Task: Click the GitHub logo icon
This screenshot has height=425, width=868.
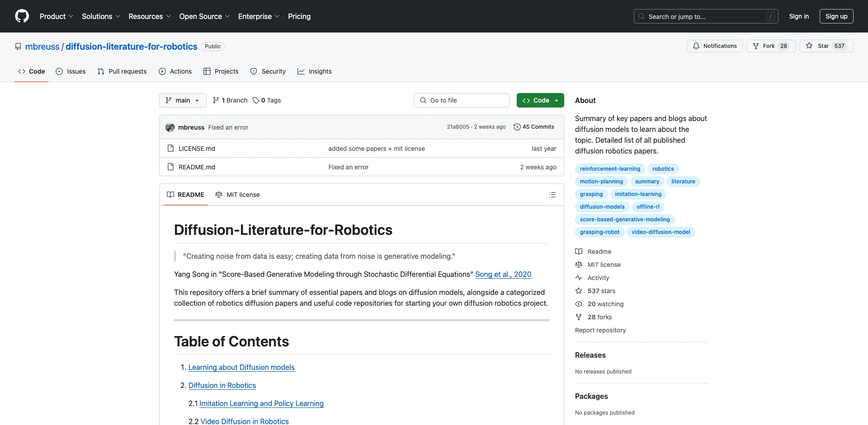Action: [22, 16]
